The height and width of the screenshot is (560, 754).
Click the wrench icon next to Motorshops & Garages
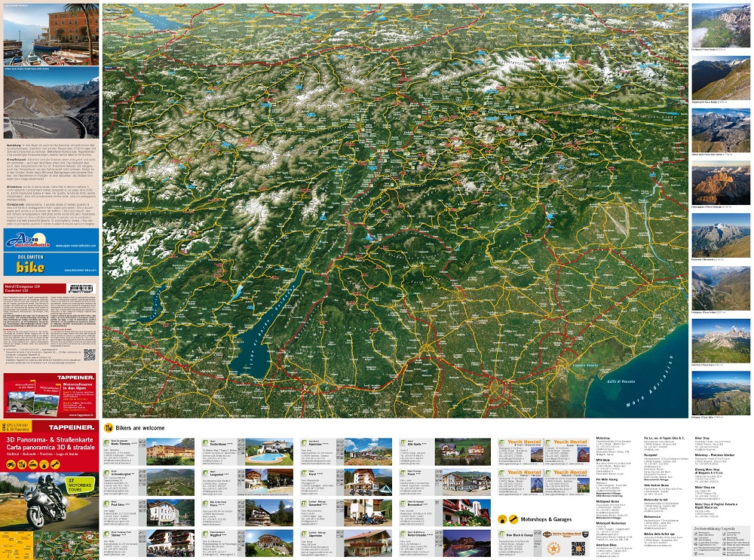pos(512,520)
